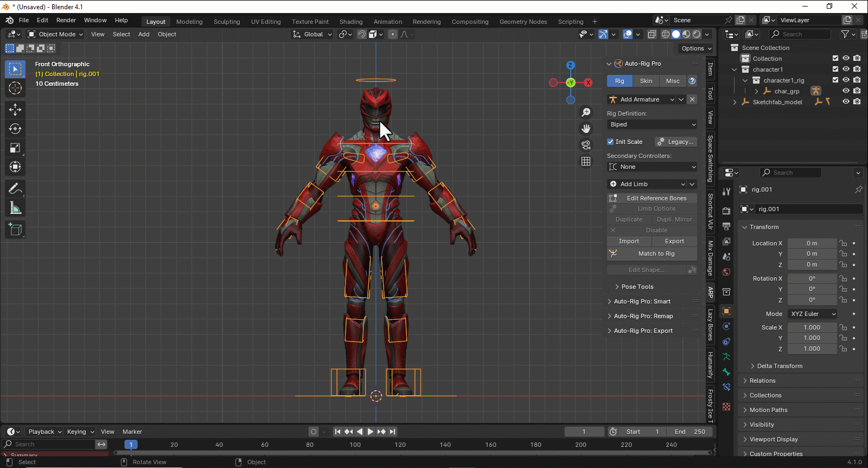The height and width of the screenshot is (468, 868).
Task: Select the Measure tool
Action: (x=15, y=208)
